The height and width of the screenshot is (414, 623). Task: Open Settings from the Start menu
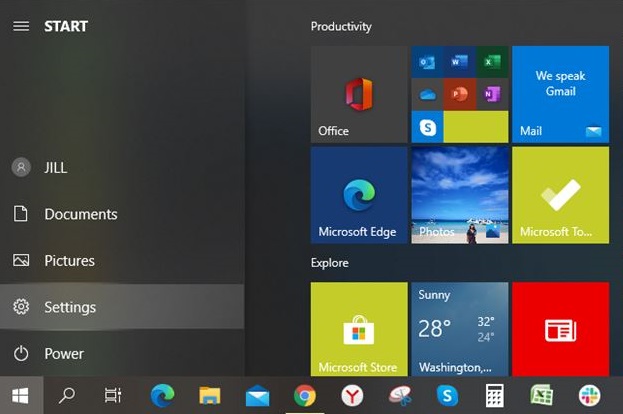(x=122, y=307)
